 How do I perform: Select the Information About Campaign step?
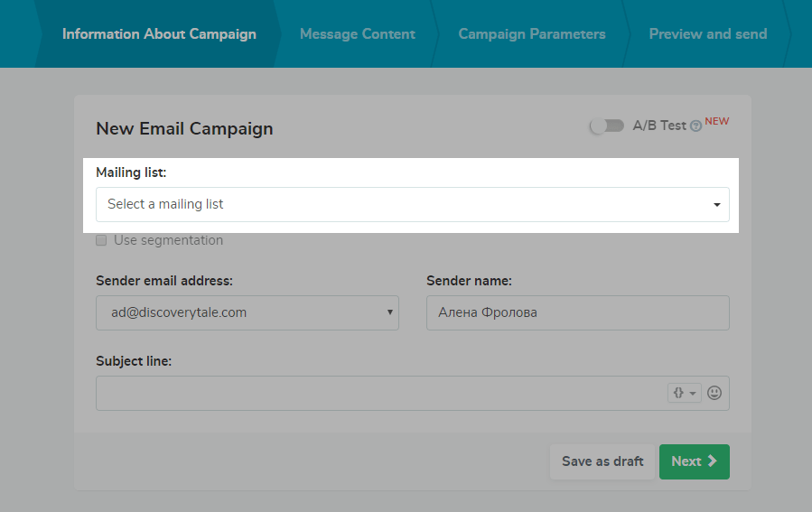[x=159, y=34]
